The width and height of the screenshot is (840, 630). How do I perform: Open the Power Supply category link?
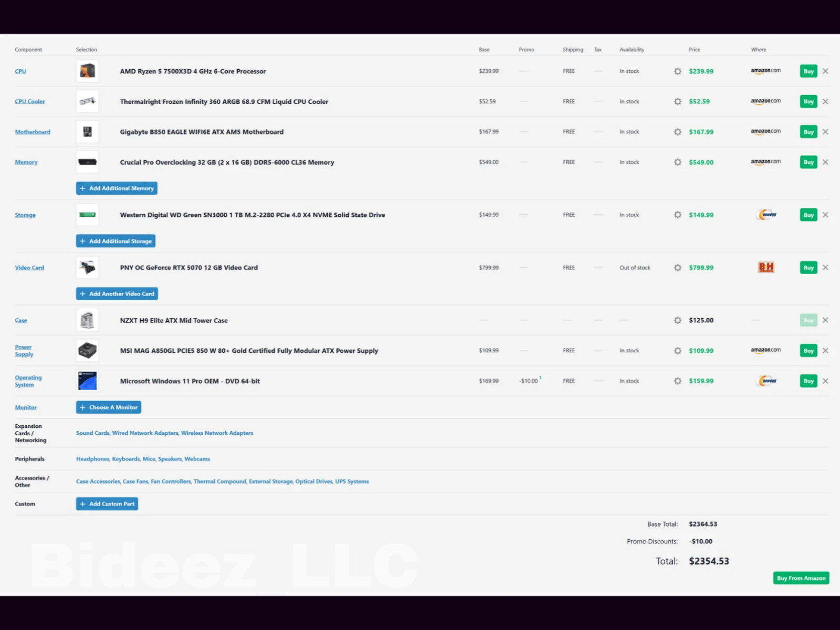24,351
